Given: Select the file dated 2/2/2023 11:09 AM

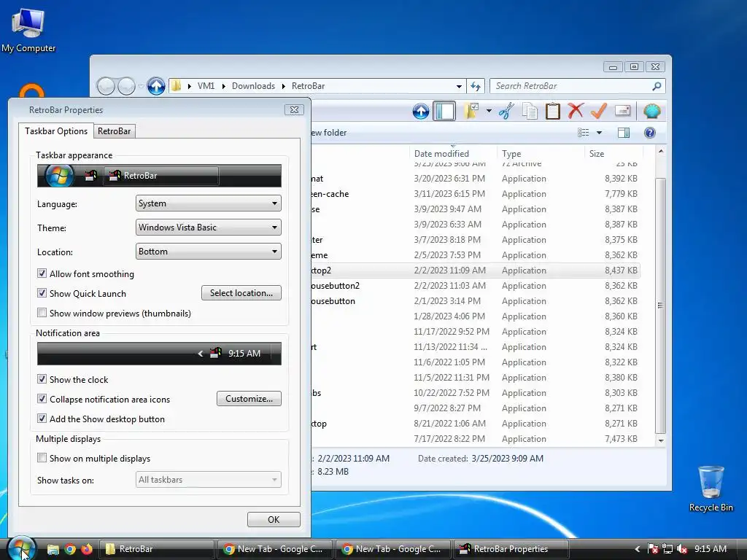Looking at the screenshot, I should pos(476,271).
